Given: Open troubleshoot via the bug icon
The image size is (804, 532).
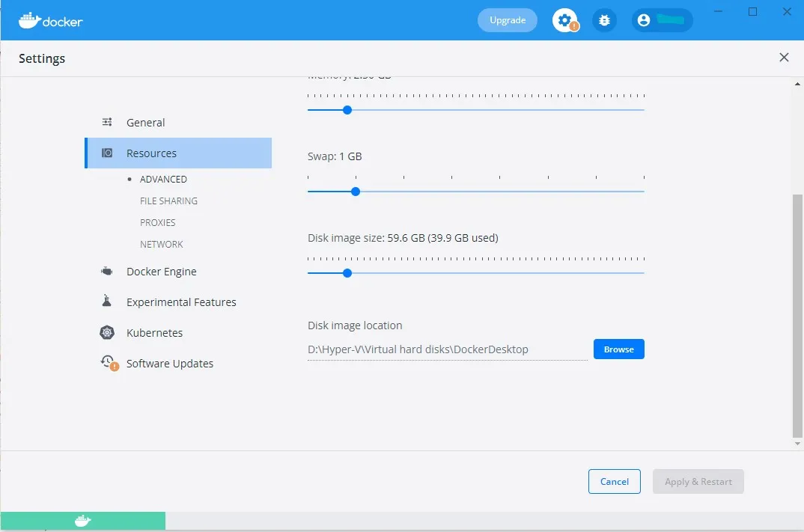Looking at the screenshot, I should click(605, 20).
